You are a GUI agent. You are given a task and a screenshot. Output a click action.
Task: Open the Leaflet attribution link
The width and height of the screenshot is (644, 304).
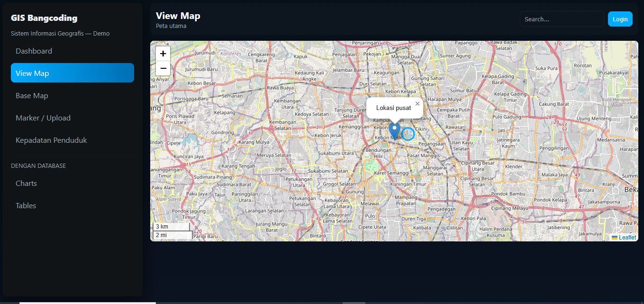click(x=627, y=238)
